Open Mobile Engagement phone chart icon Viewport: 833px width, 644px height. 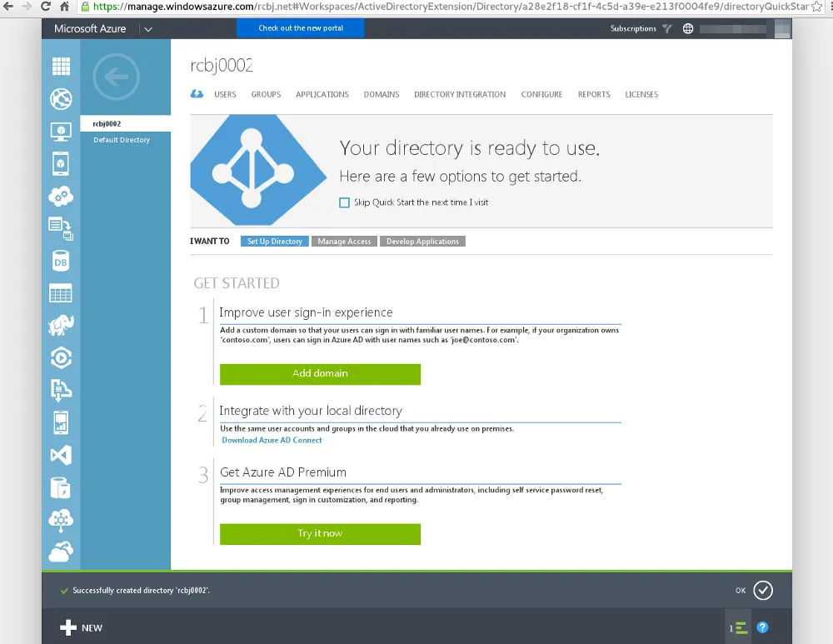(x=61, y=423)
